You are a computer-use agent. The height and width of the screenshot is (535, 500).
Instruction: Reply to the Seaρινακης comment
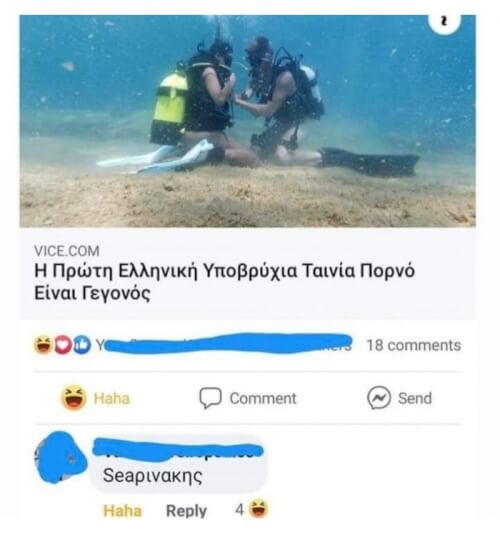tap(186, 511)
